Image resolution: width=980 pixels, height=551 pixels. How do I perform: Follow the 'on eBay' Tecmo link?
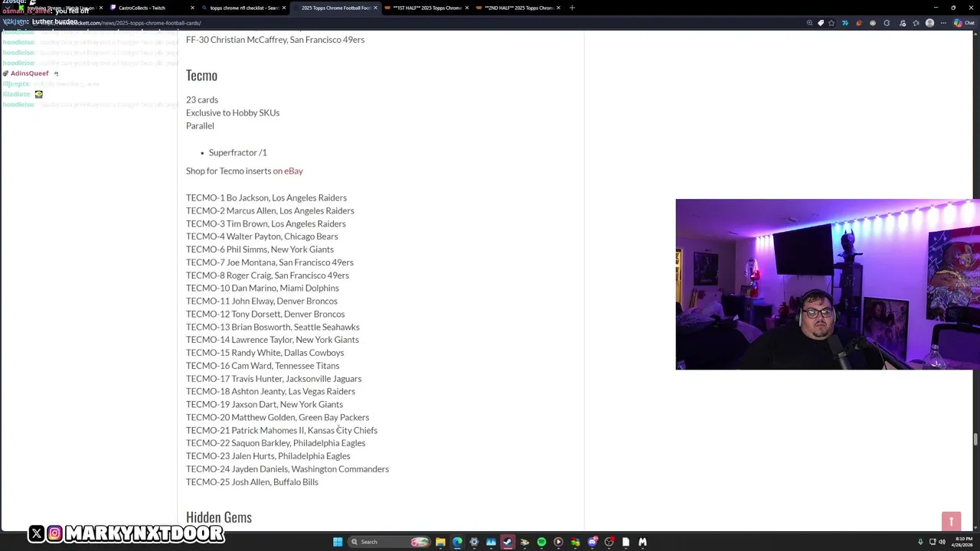coord(288,171)
